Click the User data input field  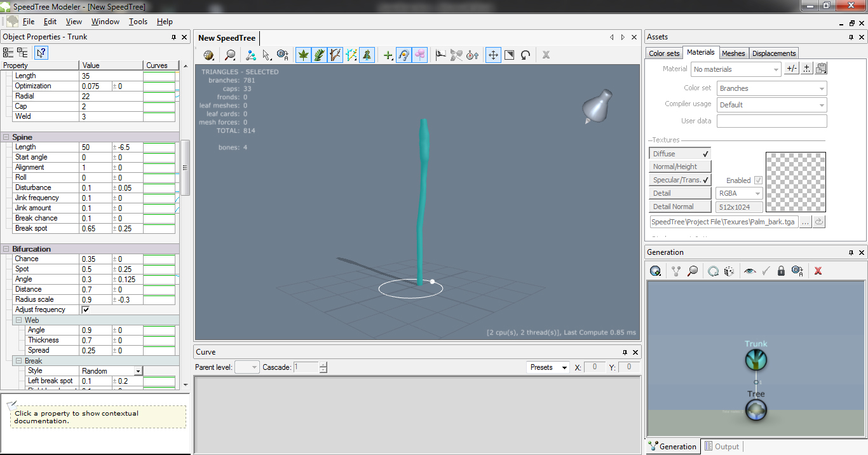[x=772, y=121]
